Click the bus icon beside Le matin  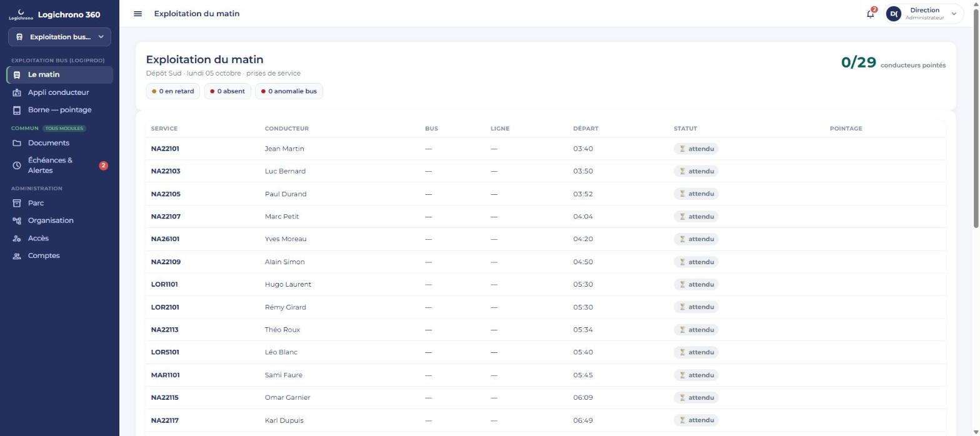[17, 75]
